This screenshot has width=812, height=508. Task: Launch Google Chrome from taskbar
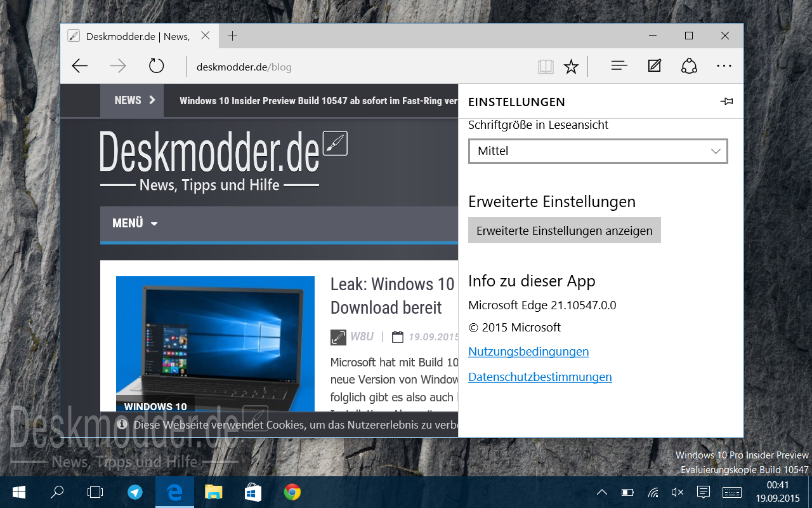(x=292, y=492)
